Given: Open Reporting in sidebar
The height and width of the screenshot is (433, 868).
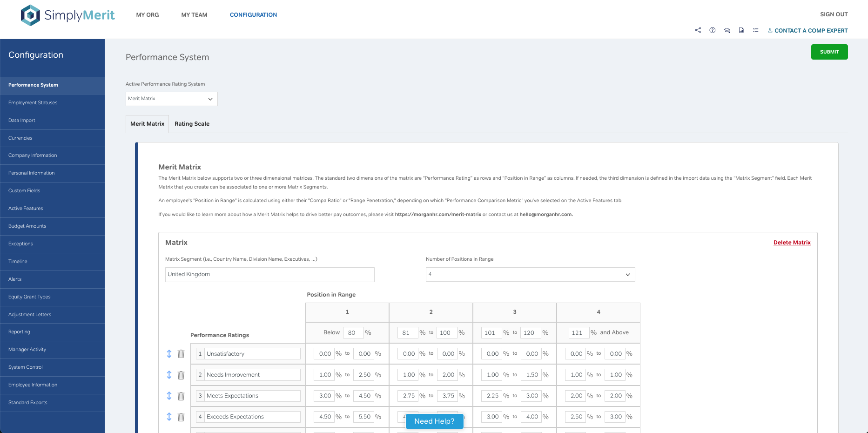Looking at the screenshot, I should [52, 332].
